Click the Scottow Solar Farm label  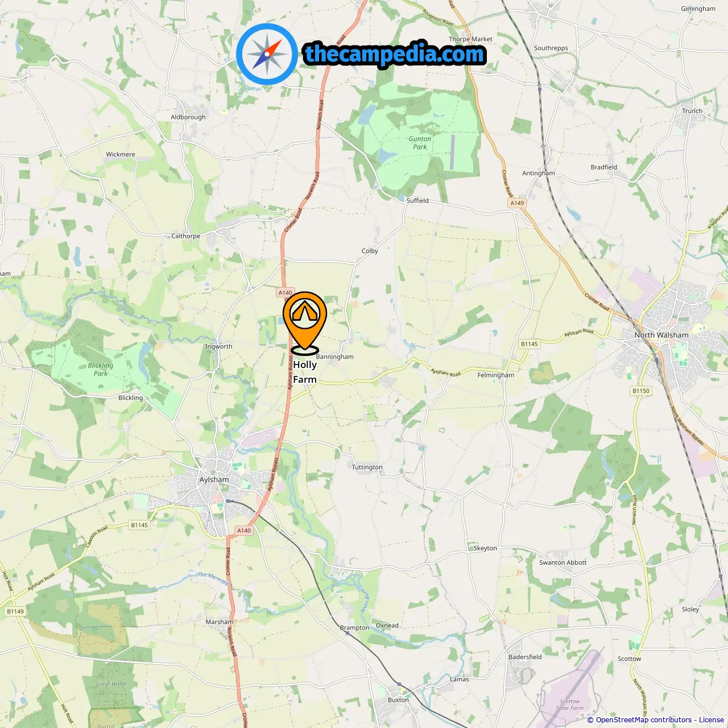pos(570,705)
